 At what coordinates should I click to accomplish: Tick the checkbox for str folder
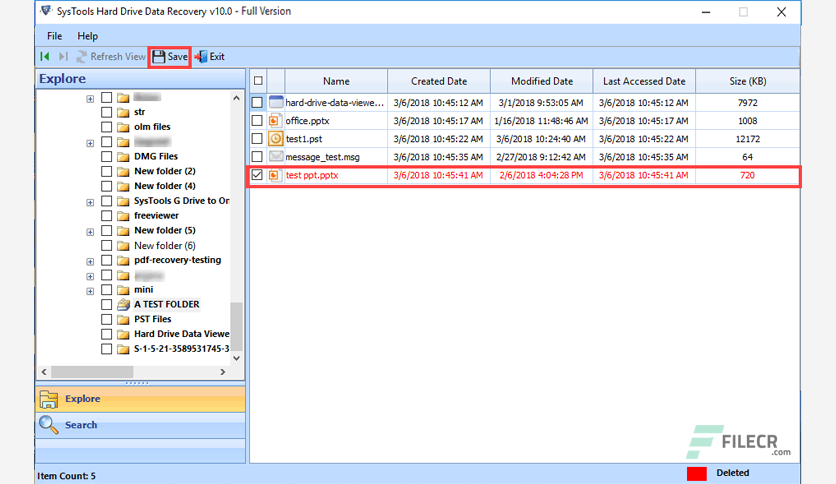click(x=107, y=112)
